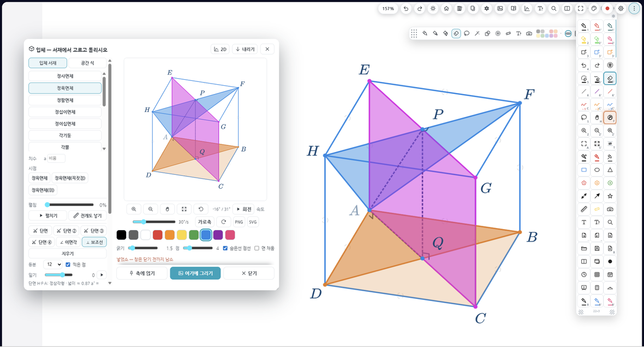This screenshot has width=644, height=347.
Task: Select 정사면체 from the solid list
Action: pos(65,76)
